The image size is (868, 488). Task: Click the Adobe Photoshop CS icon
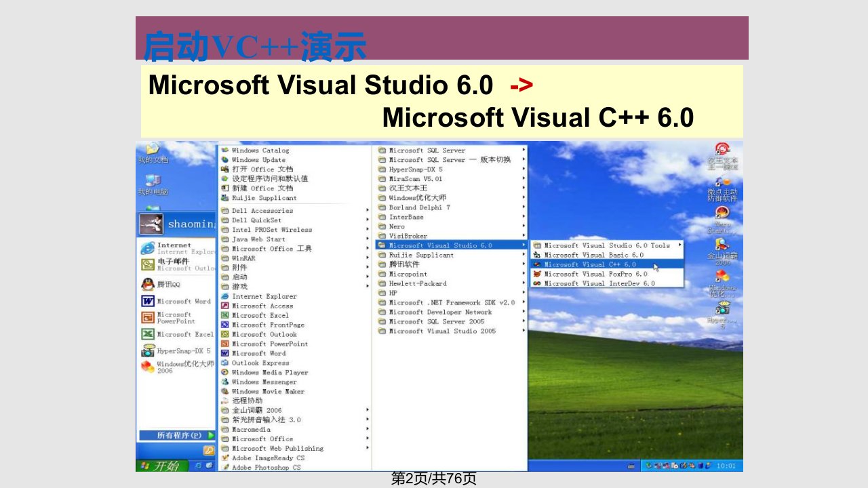225,467
